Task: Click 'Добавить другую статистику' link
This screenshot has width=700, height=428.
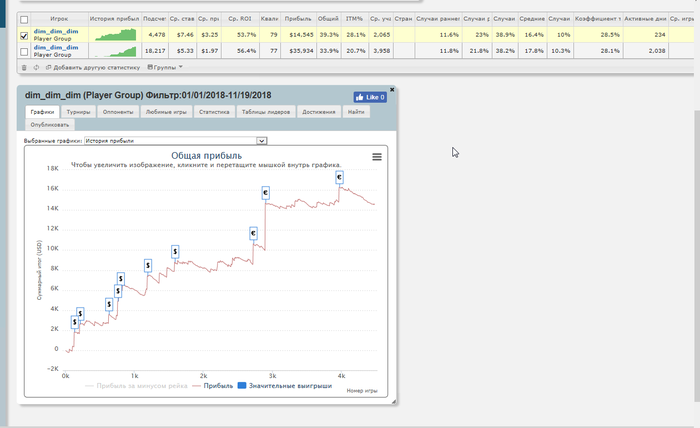Action: click(x=93, y=67)
